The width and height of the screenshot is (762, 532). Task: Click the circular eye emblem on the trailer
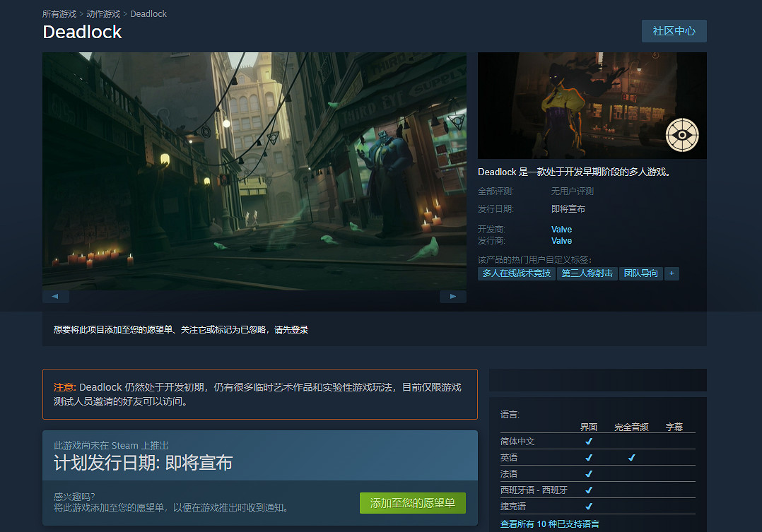[681, 135]
